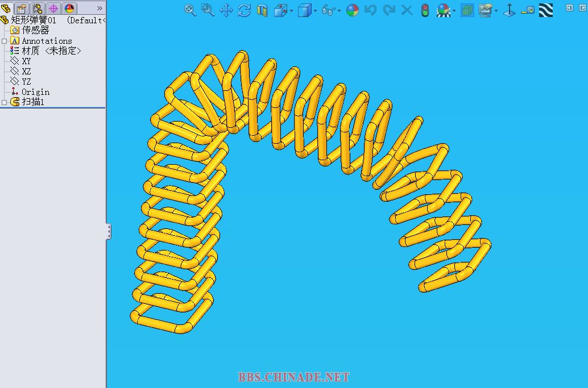The image size is (588, 388).
Task: Open the Display Style dropdown arrow
Action: point(315,10)
